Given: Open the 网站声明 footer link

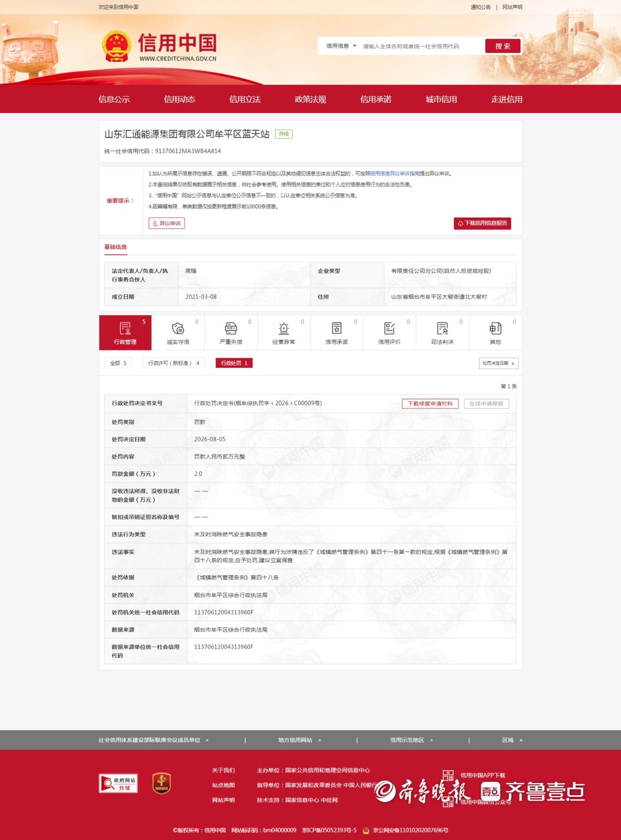Looking at the screenshot, I should [x=223, y=800].
